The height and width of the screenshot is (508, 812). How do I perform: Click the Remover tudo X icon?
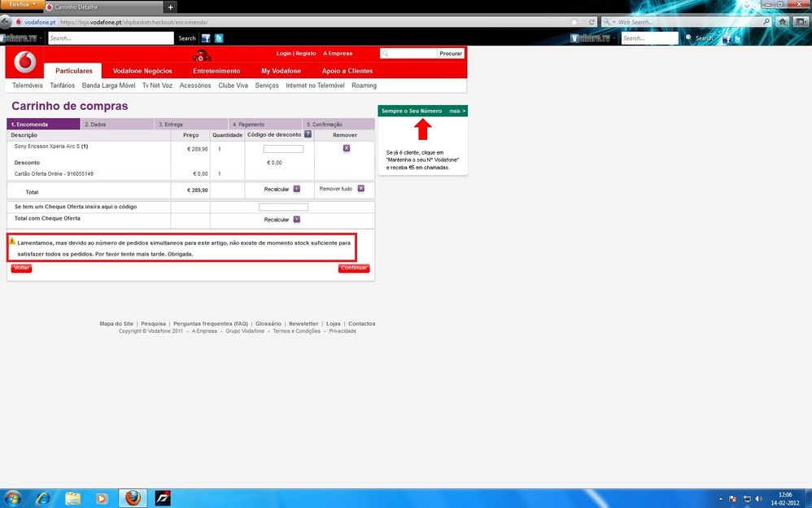pos(360,188)
